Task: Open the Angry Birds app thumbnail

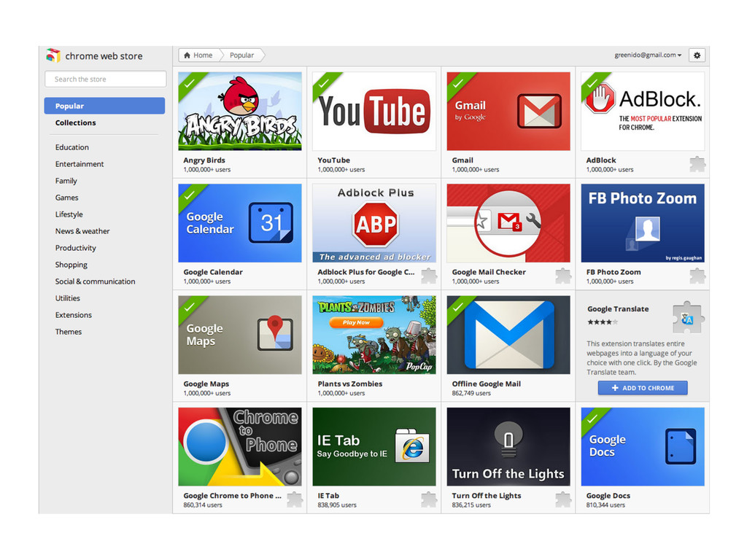Action: (x=240, y=112)
